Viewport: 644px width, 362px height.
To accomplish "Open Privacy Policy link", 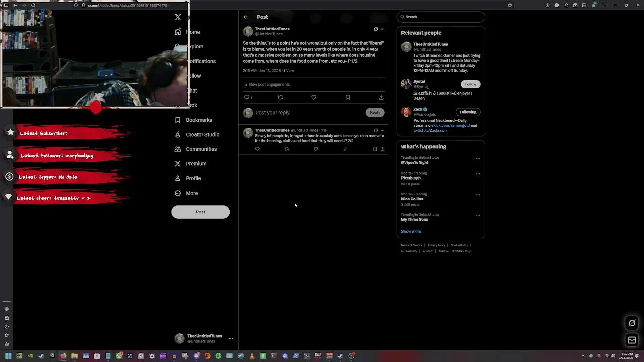I will pos(436,245).
